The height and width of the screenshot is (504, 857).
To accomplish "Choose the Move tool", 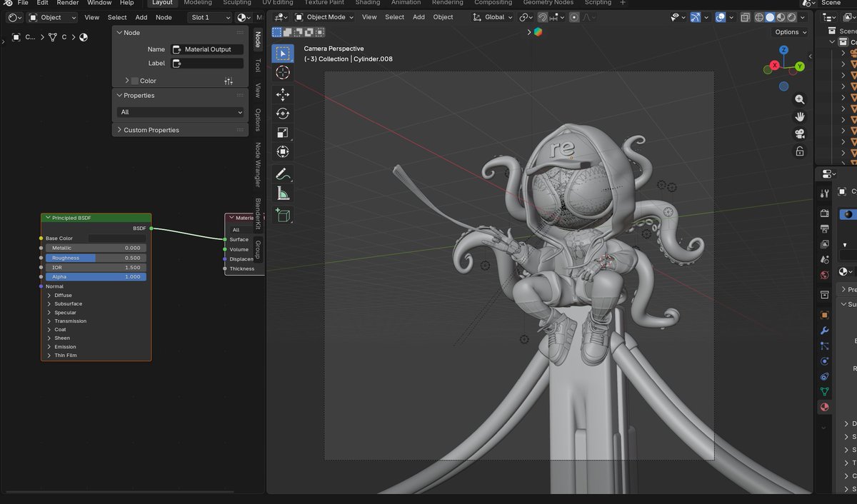I will click(x=283, y=94).
